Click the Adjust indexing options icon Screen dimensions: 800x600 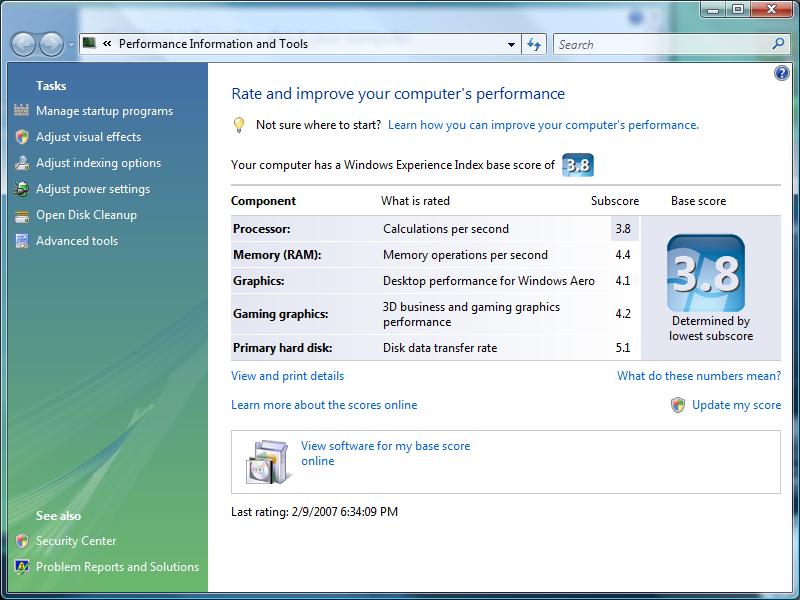[21, 163]
